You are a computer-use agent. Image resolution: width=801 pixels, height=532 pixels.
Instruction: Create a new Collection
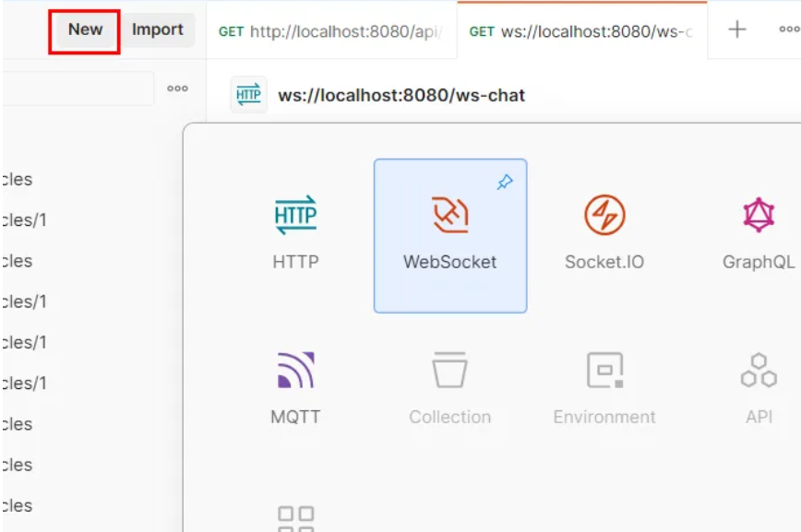[x=450, y=390]
